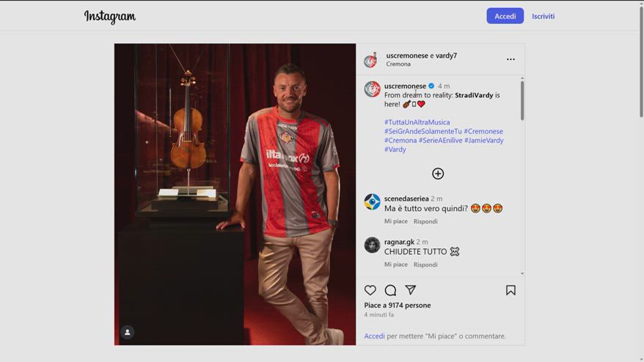
Task: Save the post with bookmark icon
Action: (511, 290)
